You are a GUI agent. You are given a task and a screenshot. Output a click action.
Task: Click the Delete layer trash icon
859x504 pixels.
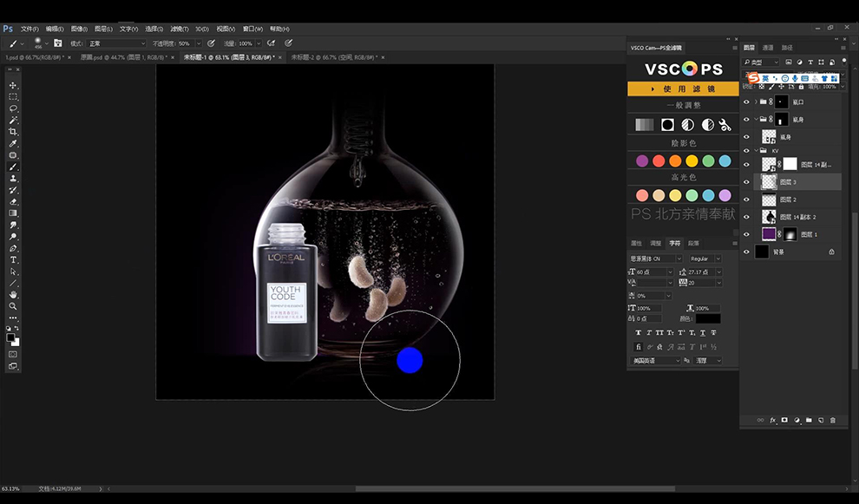pos(833,420)
